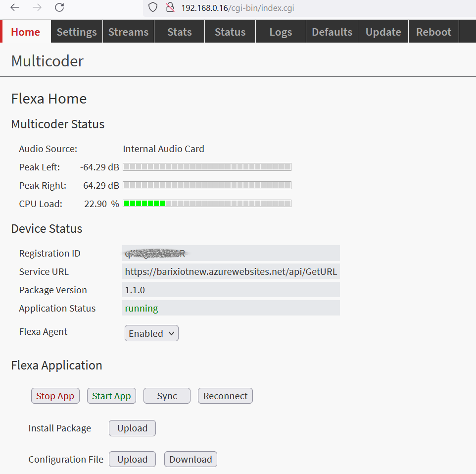Image resolution: width=476 pixels, height=474 pixels.
Task: Reload the page with refresh icon
Action: pyautogui.click(x=59, y=7)
